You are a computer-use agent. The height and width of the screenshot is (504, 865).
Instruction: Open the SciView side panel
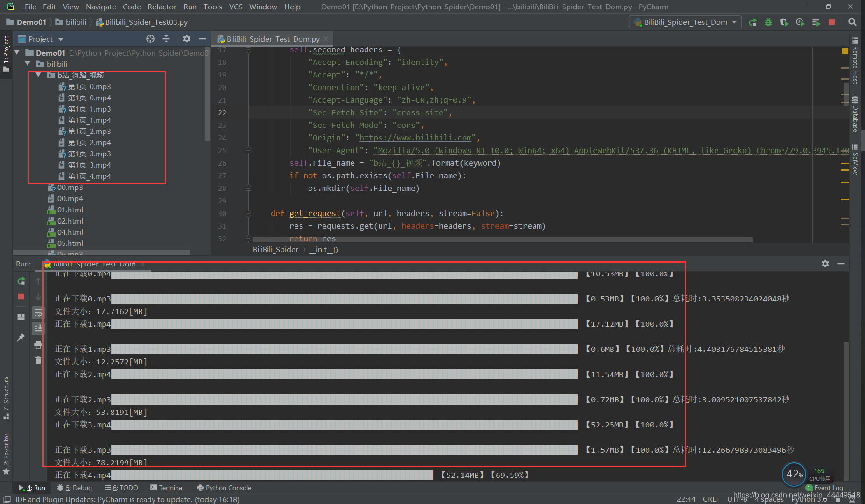855,159
